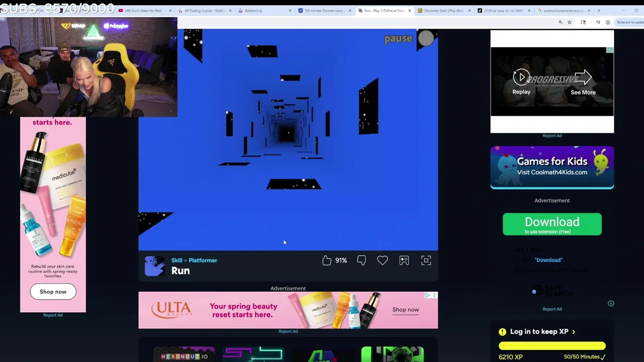Open Log in to keep XP
The height and width of the screenshot is (362, 644).
pos(539,331)
